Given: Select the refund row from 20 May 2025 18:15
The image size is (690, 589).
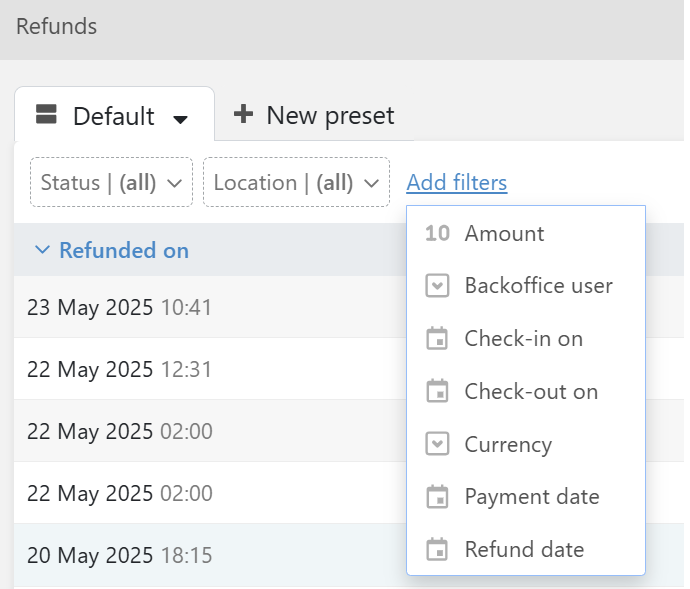Looking at the screenshot, I should pos(119,555).
